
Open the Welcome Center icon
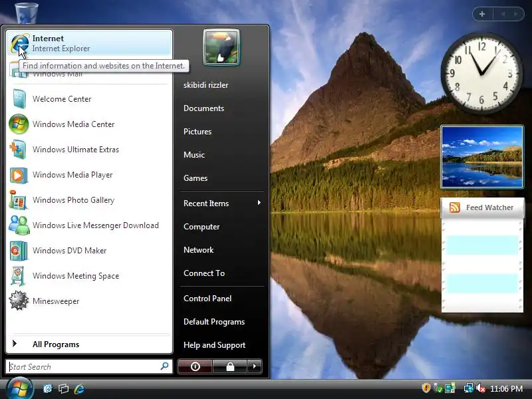[19, 98]
